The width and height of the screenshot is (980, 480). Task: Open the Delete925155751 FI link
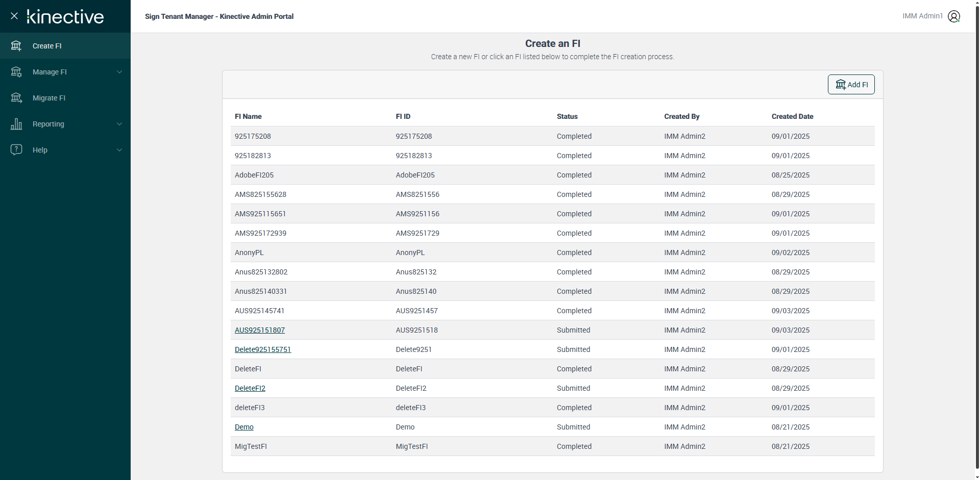[x=262, y=349]
